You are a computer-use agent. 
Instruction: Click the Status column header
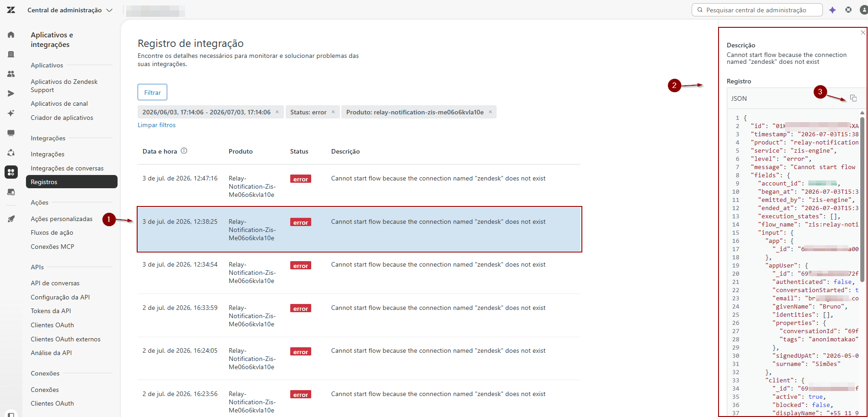(x=299, y=151)
